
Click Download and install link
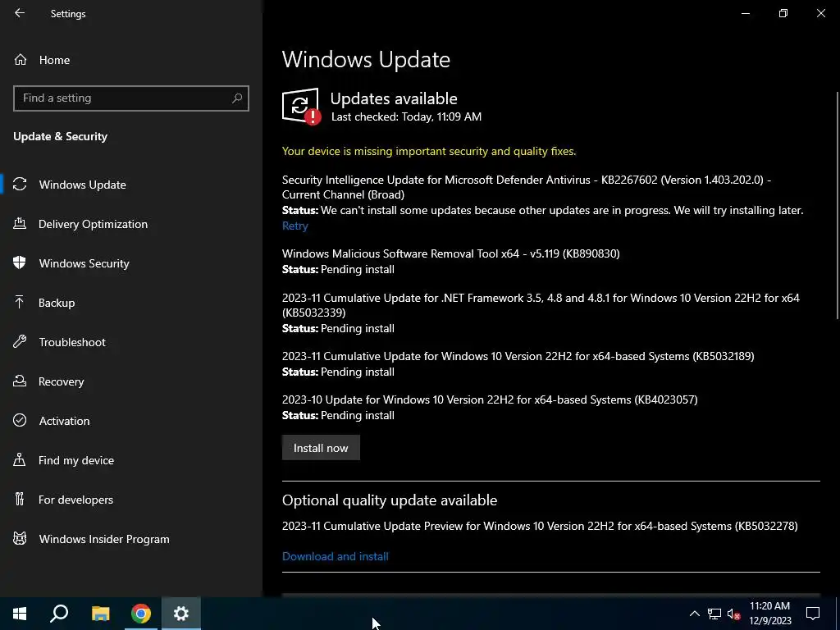coord(336,556)
